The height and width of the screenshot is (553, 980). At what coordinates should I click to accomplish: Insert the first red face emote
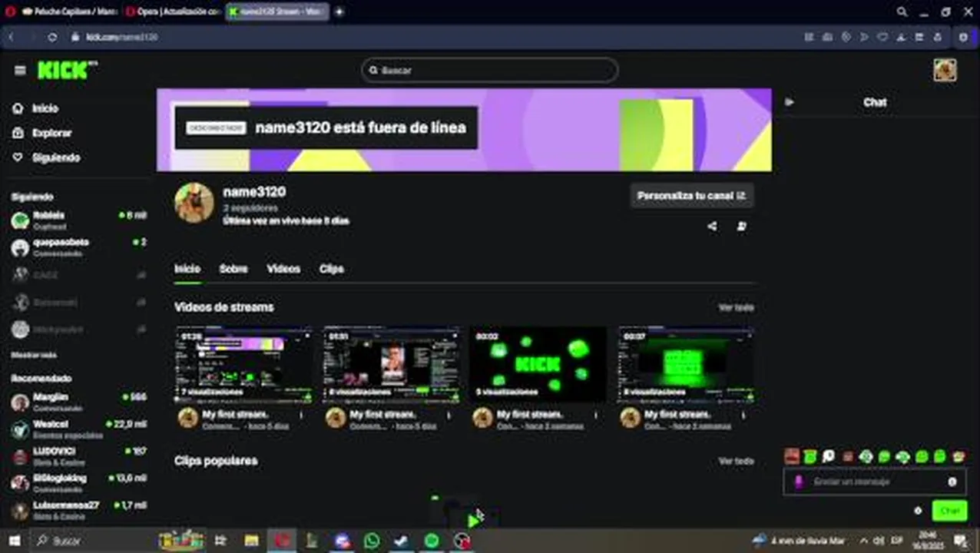coord(792,456)
